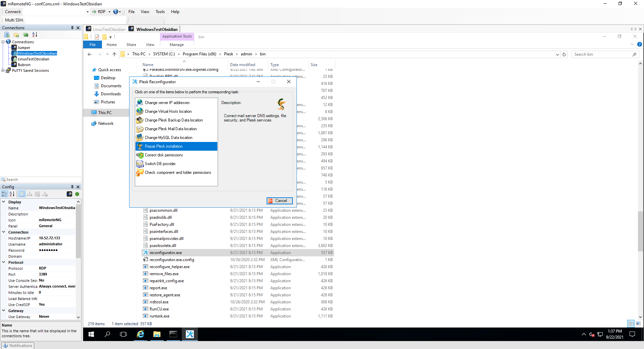
Task: Refresh the bin folder in Explorer
Action: (564, 54)
